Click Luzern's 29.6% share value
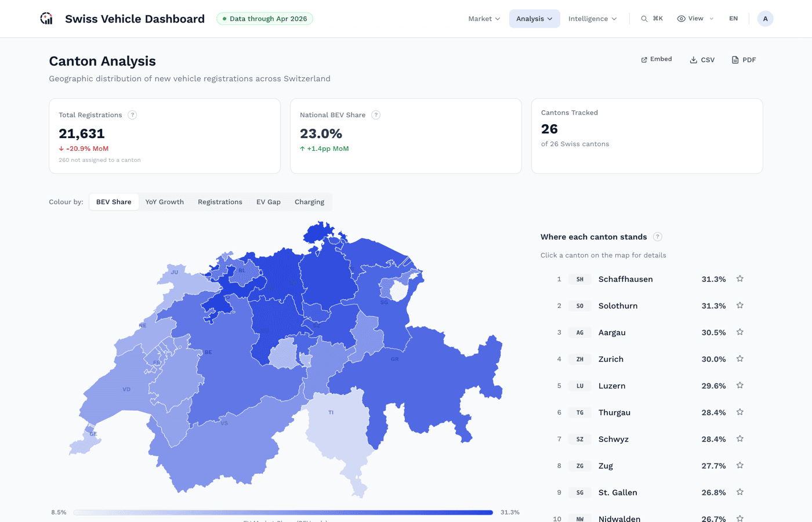 pos(713,386)
